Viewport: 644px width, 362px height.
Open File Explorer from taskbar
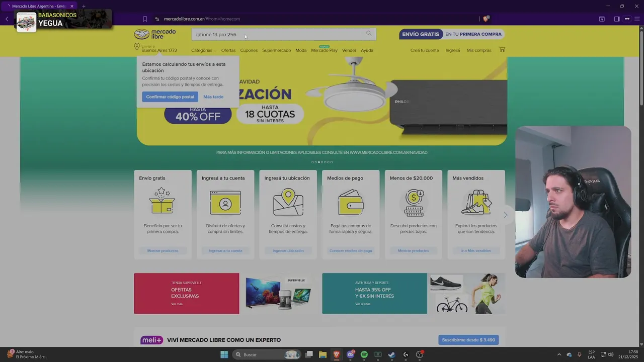(x=323, y=354)
